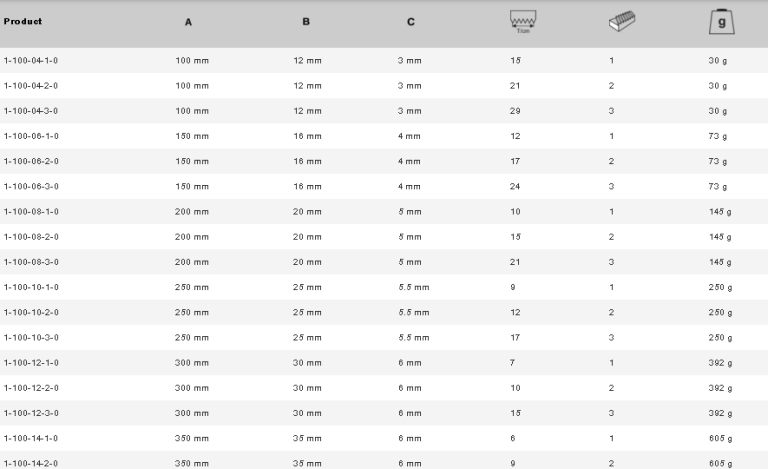The height and width of the screenshot is (469, 768).
Task: Click the 150 mm length in row 1-100-06-1-0
Action: point(192,136)
